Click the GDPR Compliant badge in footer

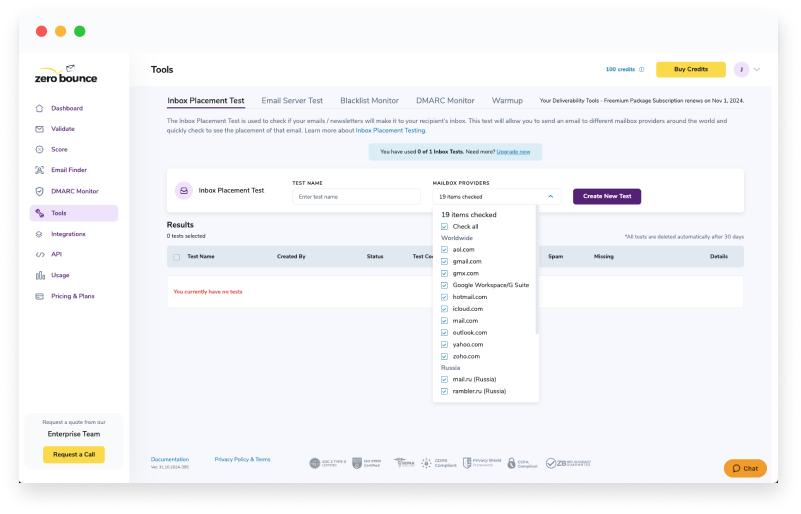pos(439,463)
